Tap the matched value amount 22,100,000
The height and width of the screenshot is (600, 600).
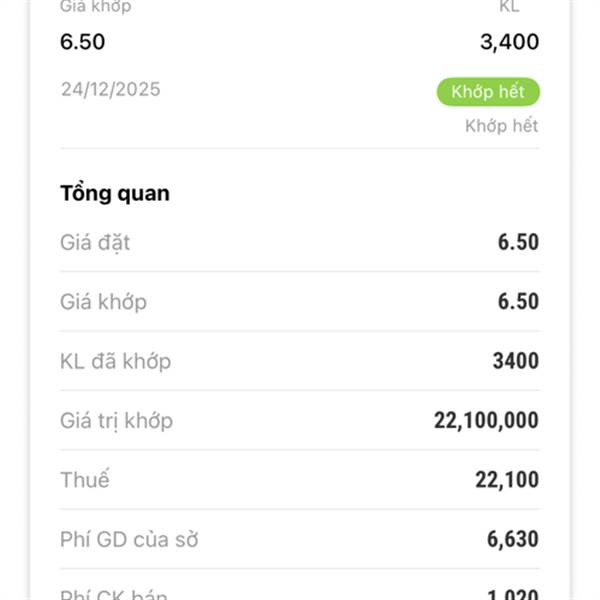tap(486, 421)
